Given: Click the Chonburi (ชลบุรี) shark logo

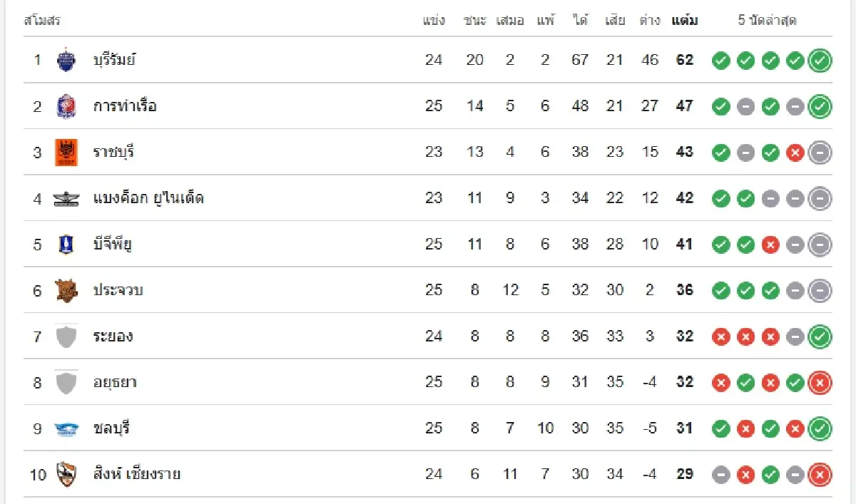Looking at the screenshot, I should [x=66, y=428].
